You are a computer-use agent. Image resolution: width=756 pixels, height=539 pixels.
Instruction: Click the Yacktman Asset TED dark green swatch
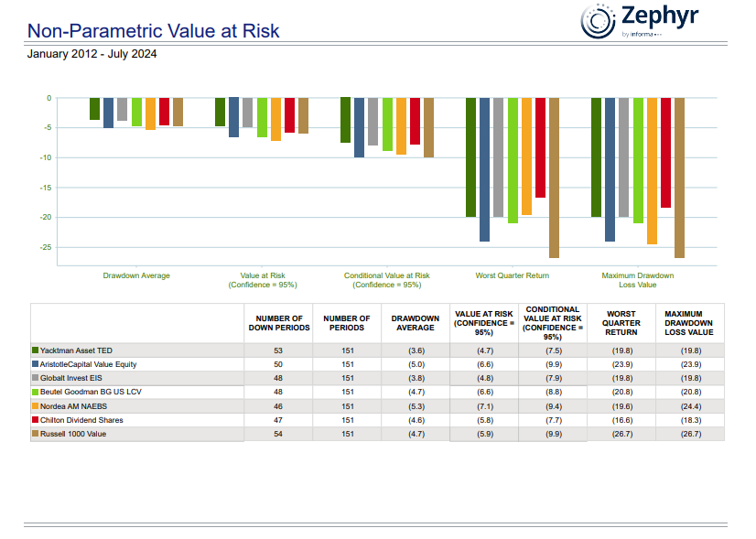[36, 350]
